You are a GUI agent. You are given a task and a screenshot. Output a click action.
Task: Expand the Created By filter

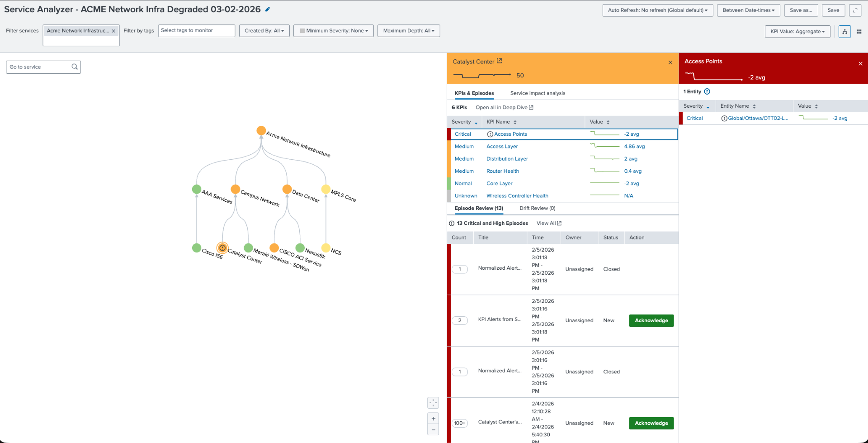tap(264, 31)
